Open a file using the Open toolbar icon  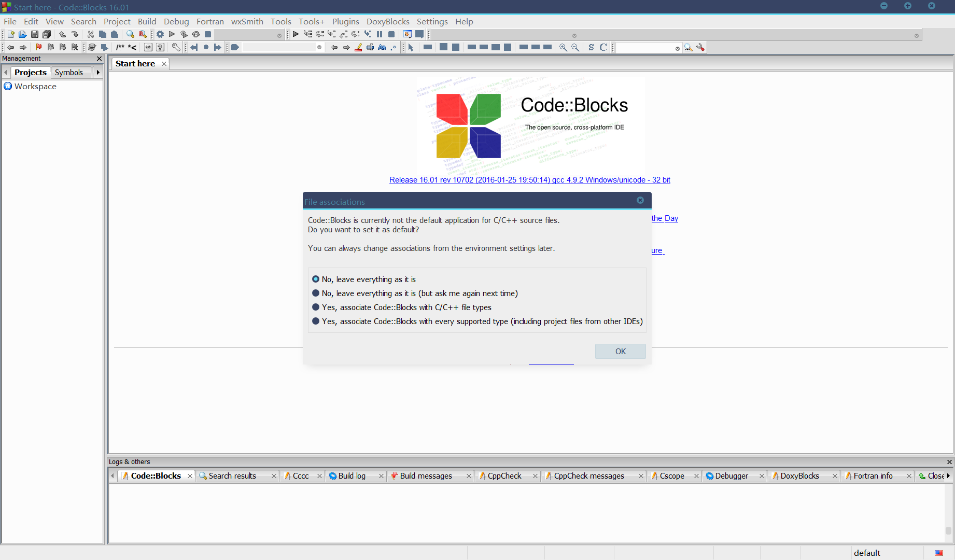click(23, 34)
